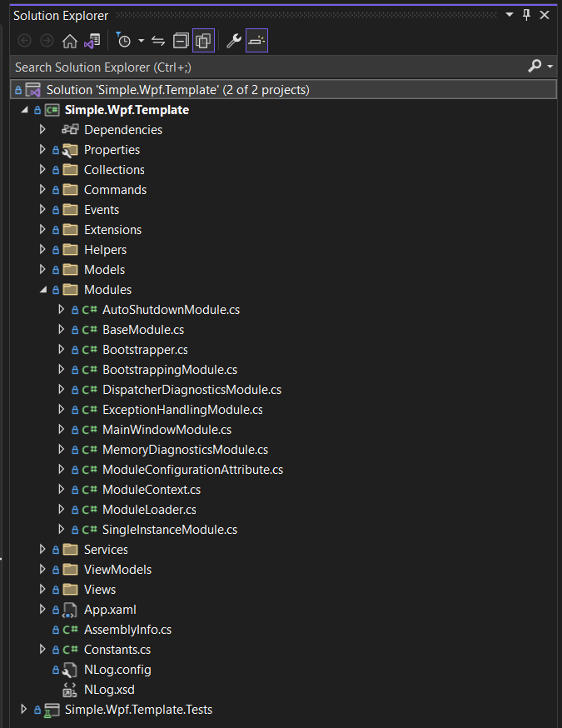Select ExceptionHandlingModule.cs file
Image resolution: width=562 pixels, height=728 pixels.
click(182, 410)
